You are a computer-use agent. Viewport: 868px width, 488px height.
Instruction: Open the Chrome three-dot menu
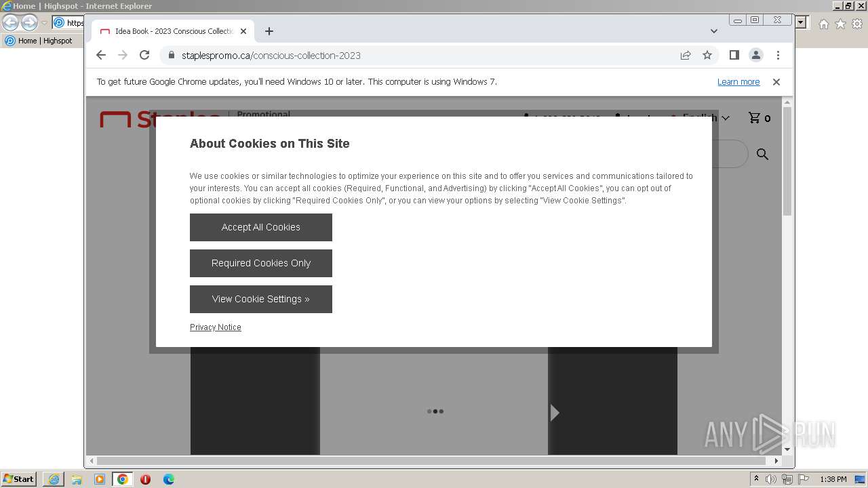(778, 55)
